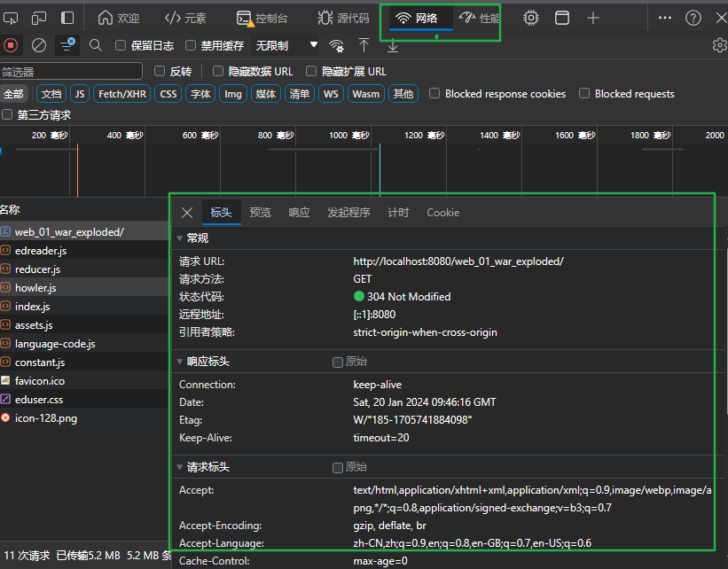The image size is (728, 569).
Task: Click the processor/memory tool icon
Action: point(530,18)
